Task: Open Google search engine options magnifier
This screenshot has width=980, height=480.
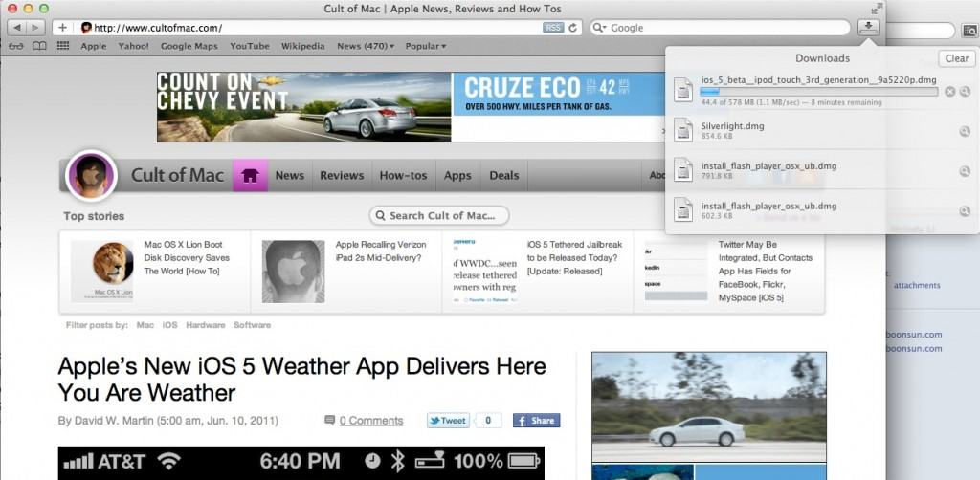Action: (600, 28)
